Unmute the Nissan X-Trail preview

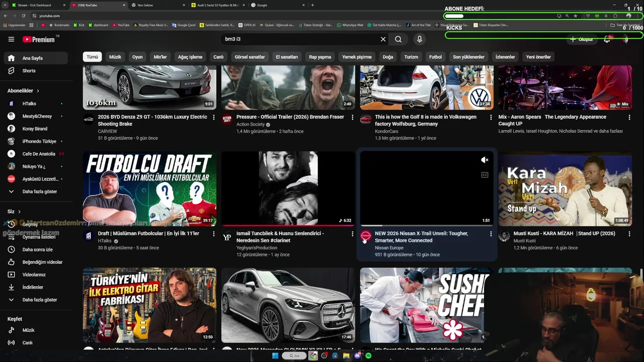(485, 160)
